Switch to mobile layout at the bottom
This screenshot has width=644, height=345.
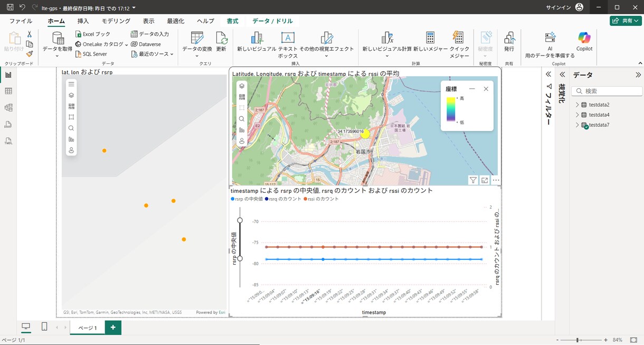pos(44,327)
